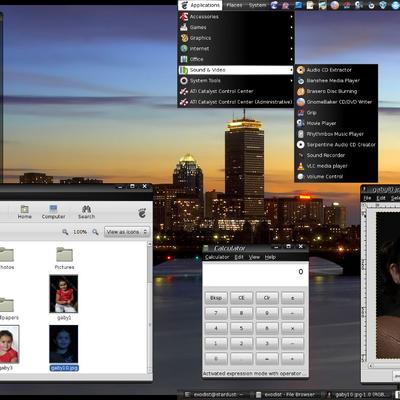Open the View as Icons dropdown
This screenshot has width=400, height=400.
tap(127, 232)
